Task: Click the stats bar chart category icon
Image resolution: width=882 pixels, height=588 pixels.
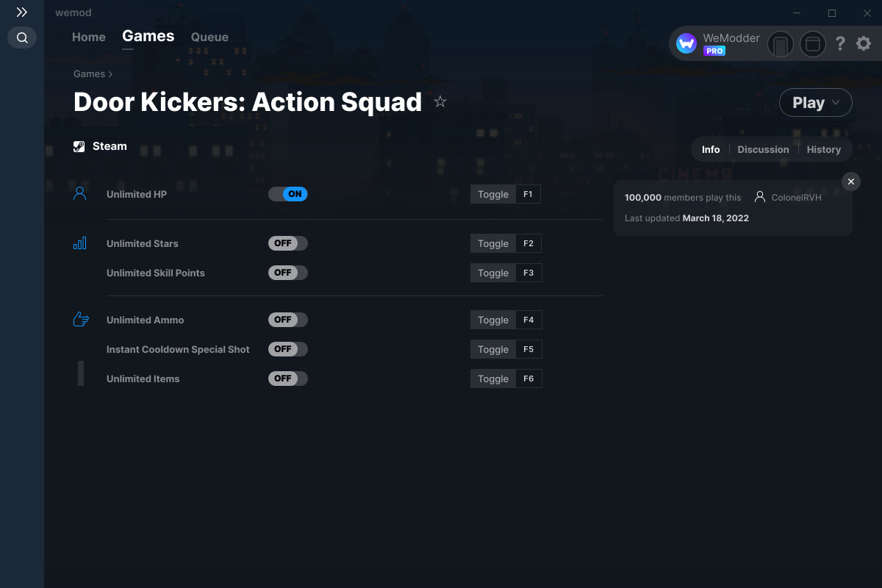Action: coord(80,243)
